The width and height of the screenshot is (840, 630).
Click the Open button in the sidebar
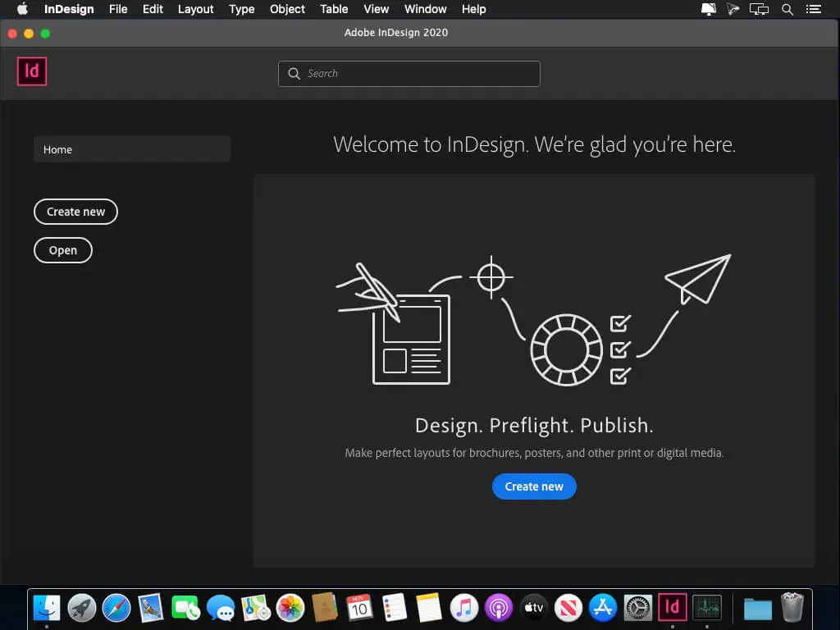63,250
